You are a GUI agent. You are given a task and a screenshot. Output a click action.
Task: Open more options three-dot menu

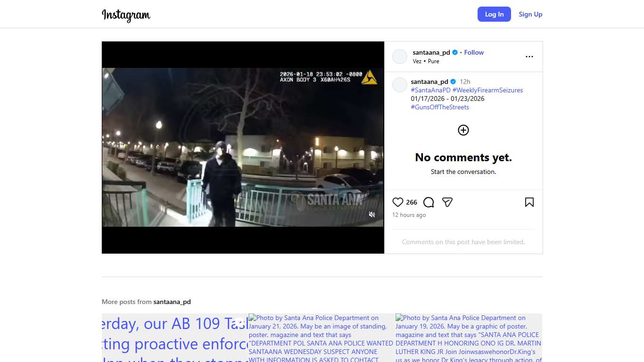pyautogui.click(x=529, y=57)
